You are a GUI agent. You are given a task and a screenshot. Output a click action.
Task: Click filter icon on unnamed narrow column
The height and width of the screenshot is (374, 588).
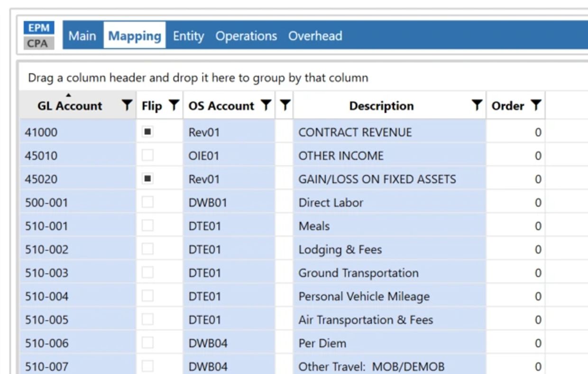click(x=285, y=106)
